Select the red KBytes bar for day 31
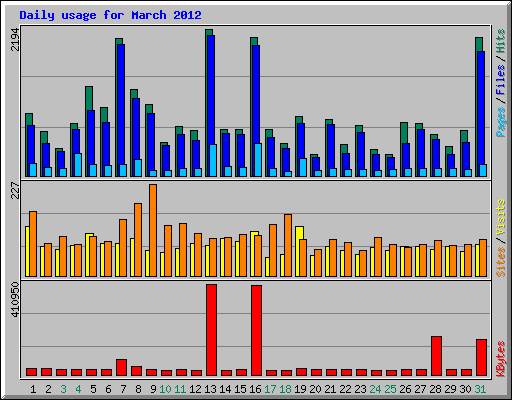Viewport: 512px width, 400px height. pyautogui.click(x=481, y=358)
